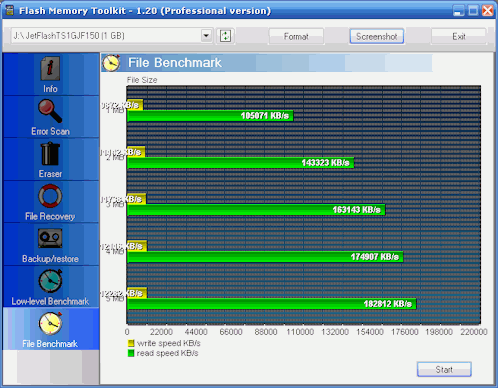Expand the drive selection dropdown arrow
This screenshot has width=498, height=388.
point(206,36)
